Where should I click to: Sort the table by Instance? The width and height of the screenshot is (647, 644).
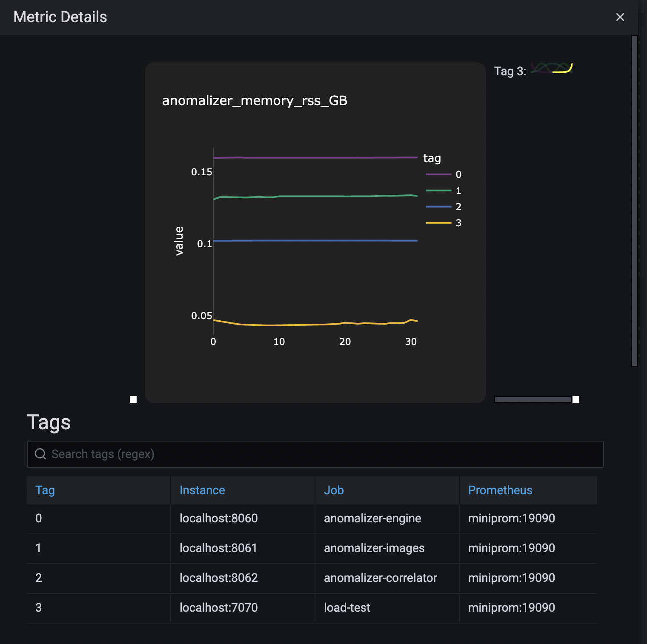pyautogui.click(x=202, y=490)
